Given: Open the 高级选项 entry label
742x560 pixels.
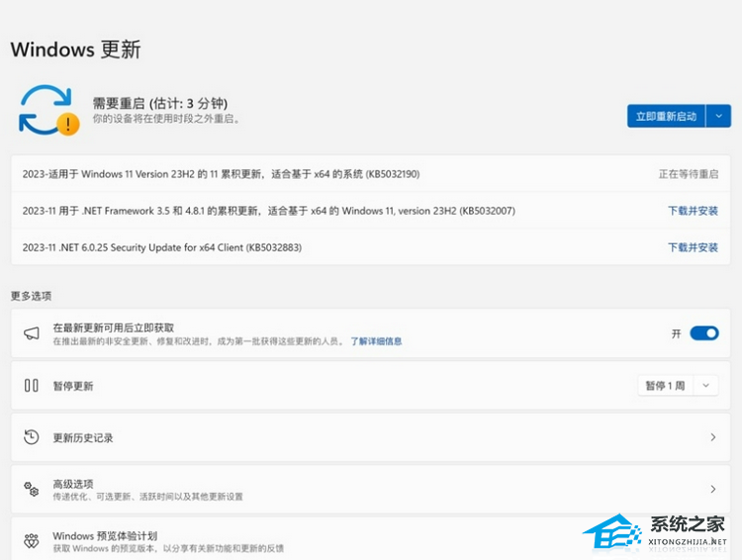Looking at the screenshot, I should [x=73, y=484].
